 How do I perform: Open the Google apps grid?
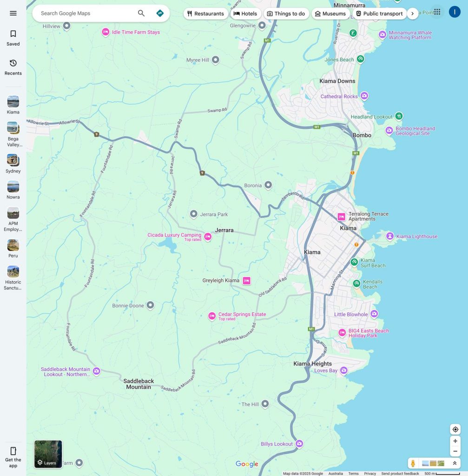437,12
